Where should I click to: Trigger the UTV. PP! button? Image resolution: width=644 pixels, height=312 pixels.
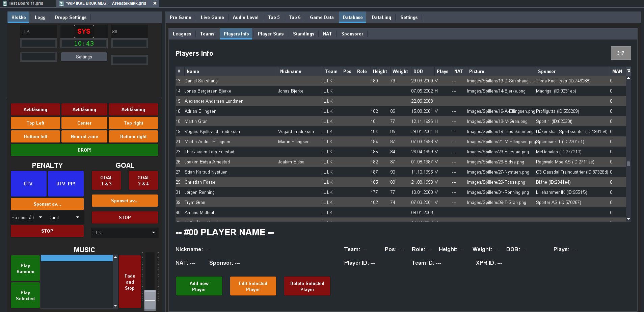(66, 184)
